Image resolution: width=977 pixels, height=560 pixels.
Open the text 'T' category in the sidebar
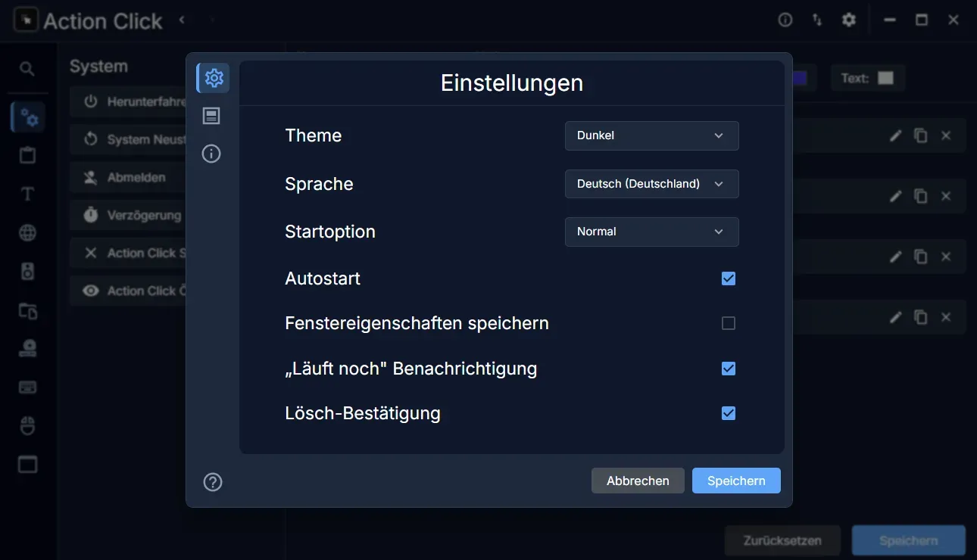pos(27,194)
